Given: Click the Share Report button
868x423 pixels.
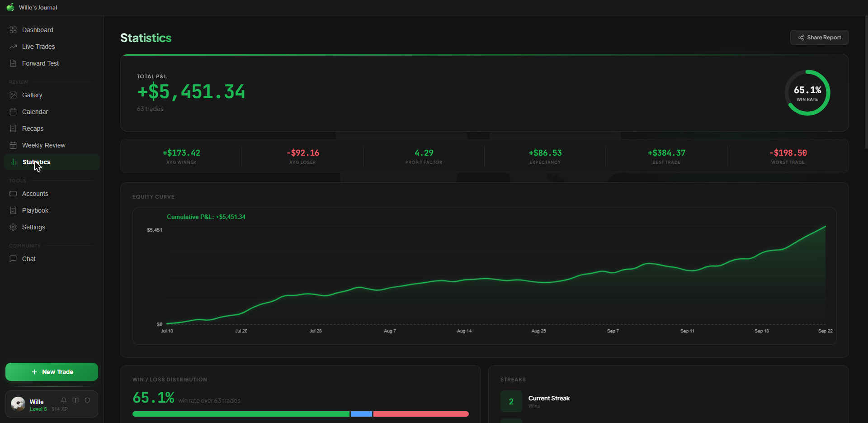Looking at the screenshot, I should (x=819, y=38).
